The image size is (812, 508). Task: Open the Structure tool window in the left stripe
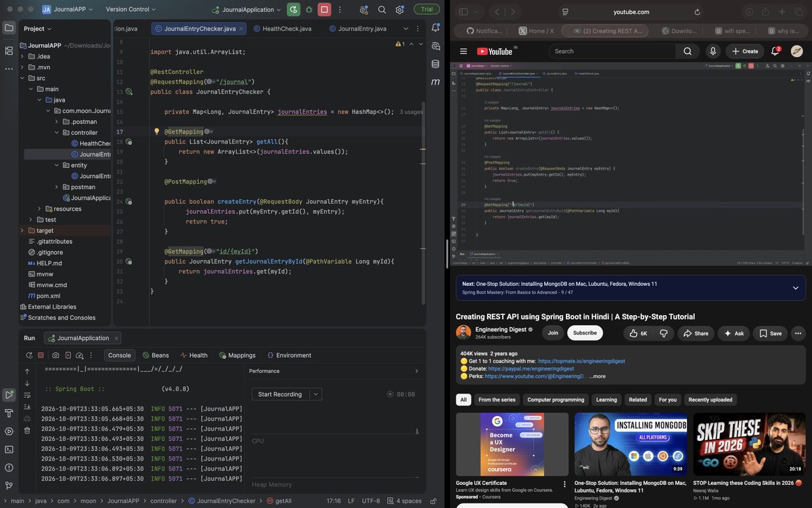(9, 51)
